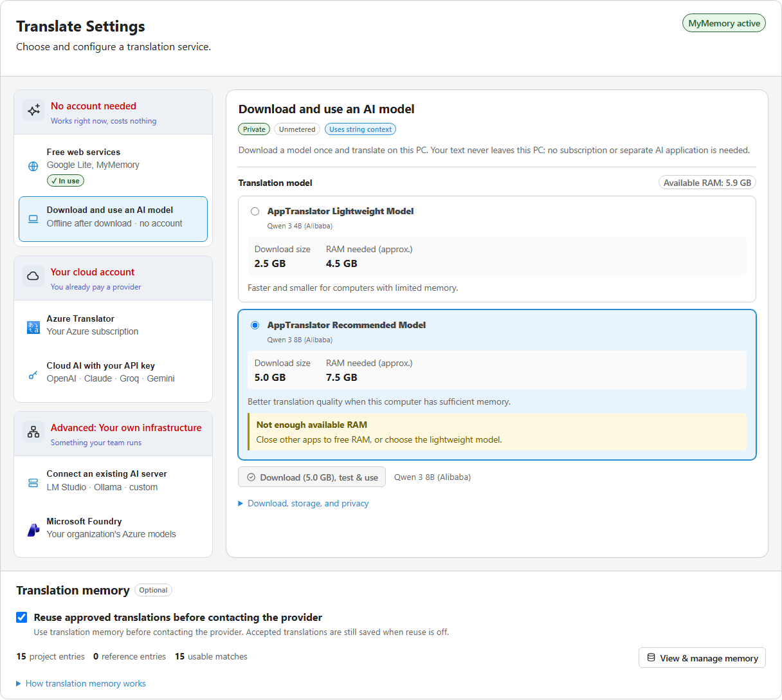Click the Your cloud account header
The height and width of the screenshot is (700, 782).
(x=113, y=278)
